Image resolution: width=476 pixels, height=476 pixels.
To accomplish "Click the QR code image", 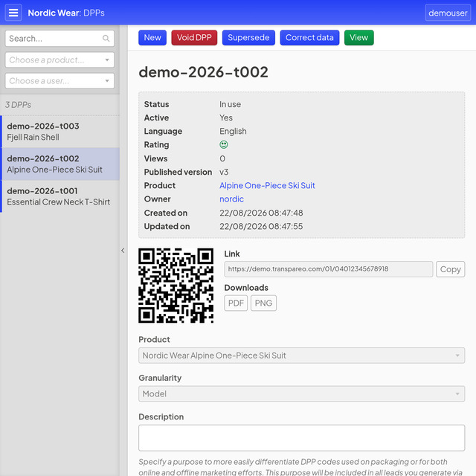I will coord(176,286).
